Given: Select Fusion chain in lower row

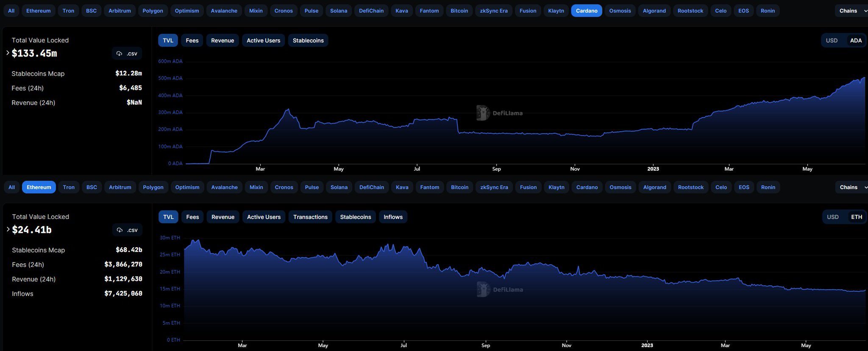Looking at the screenshot, I should click(529, 187).
